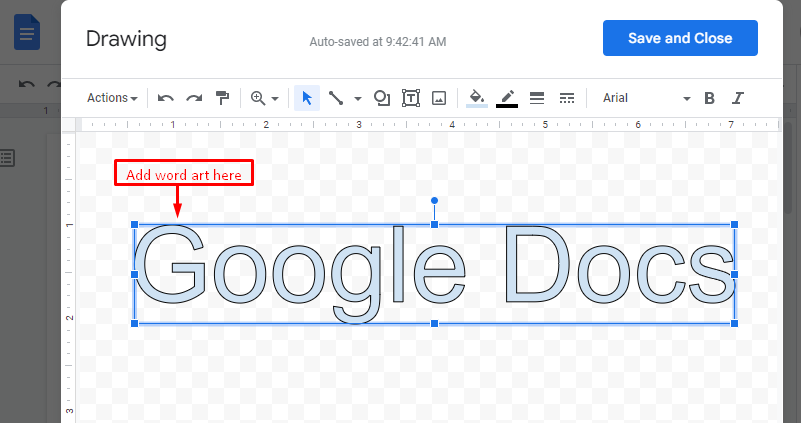Open the Border dash options
801x423 pixels.
(567, 98)
